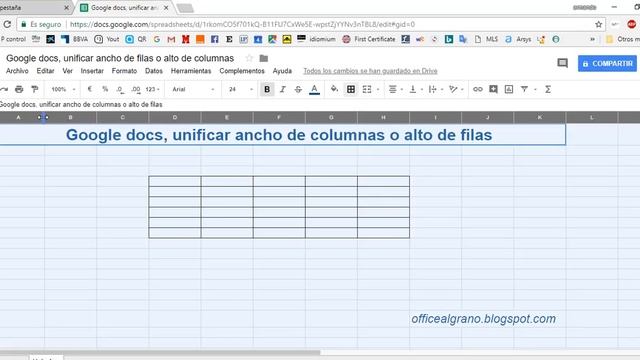Reload the page in the browser
Screen dimensions: 640x360
click(7, 24)
